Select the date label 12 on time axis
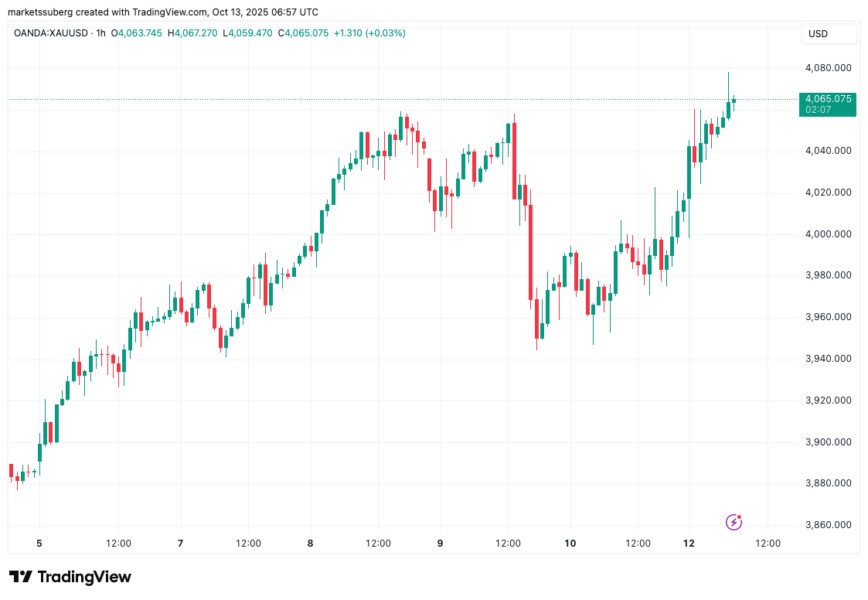This screenshot has width=868, height=600. pos(687,544)
